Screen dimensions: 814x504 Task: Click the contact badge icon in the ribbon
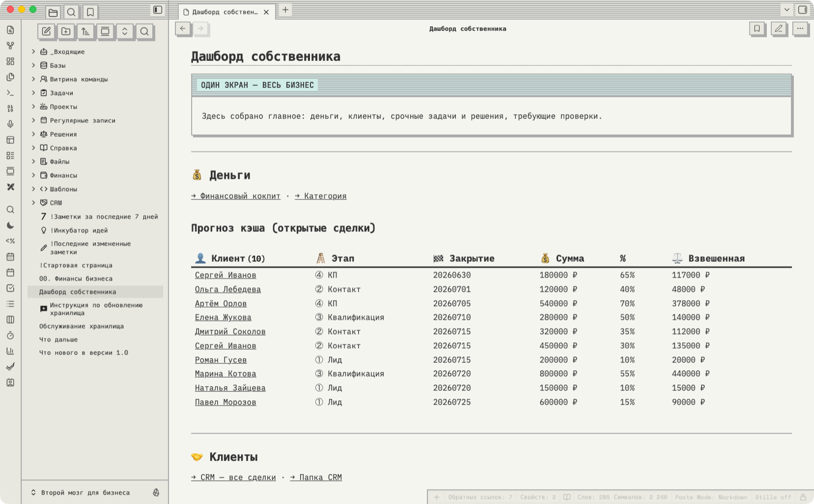(x=10, y=382)
